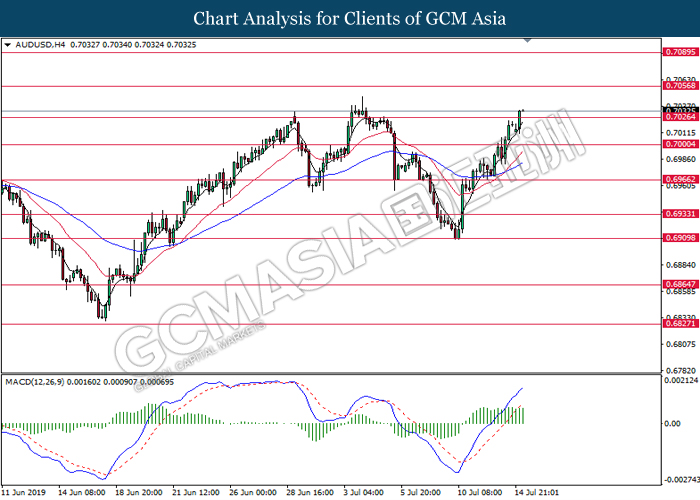The height and width of the screenshot is (500, 700).
Task: Click the AUDUSD,H4 symbol label
Action: pyautogui.click(x=38, y=45)
